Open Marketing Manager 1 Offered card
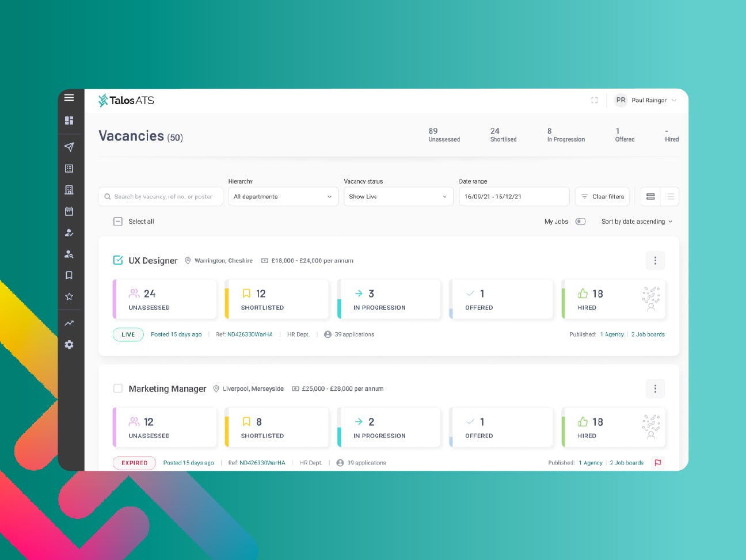 click(x=501, y=428)
